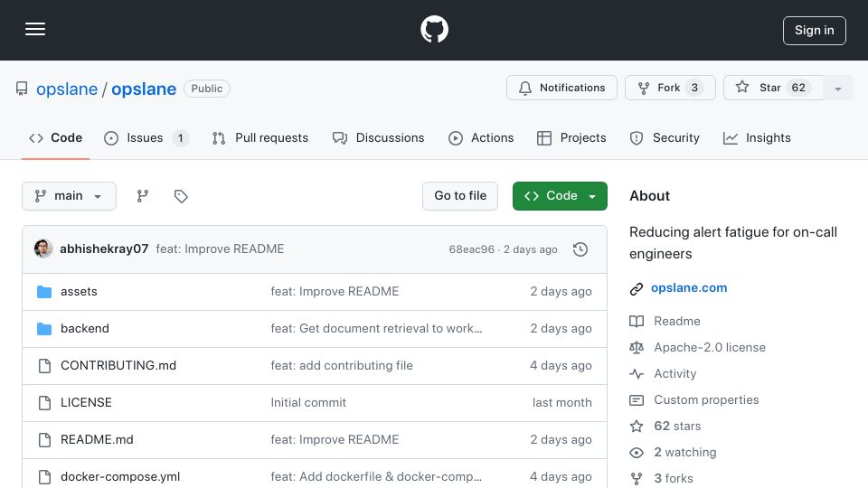Click file icon beside LICENSE
Screen dimensions: 868x488
coord(44,403)
